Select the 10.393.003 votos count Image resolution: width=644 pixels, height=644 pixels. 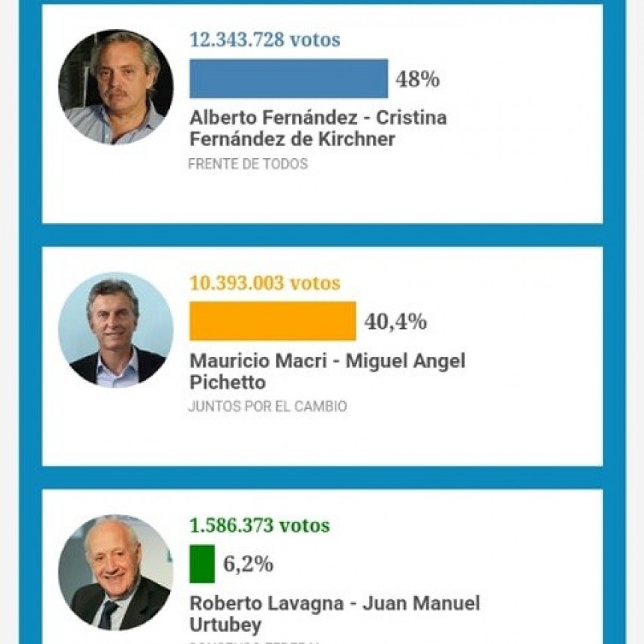point(265,283)
